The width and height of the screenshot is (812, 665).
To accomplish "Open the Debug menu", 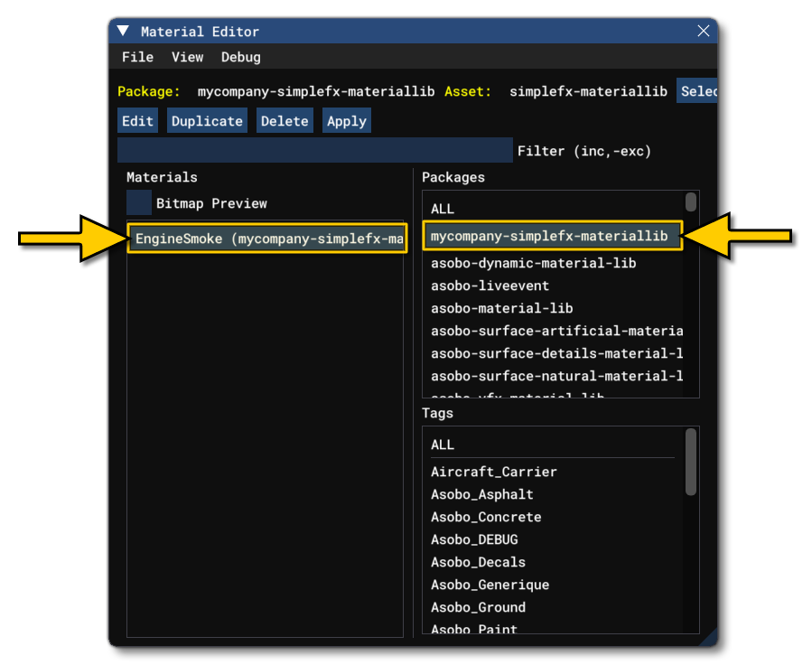I will (240, 57).
